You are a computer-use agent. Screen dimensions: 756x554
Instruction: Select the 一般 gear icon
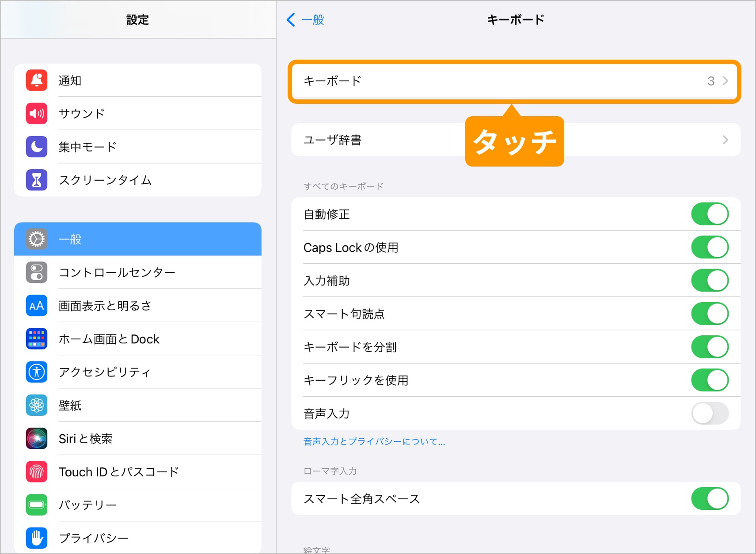tap(36, 239)
